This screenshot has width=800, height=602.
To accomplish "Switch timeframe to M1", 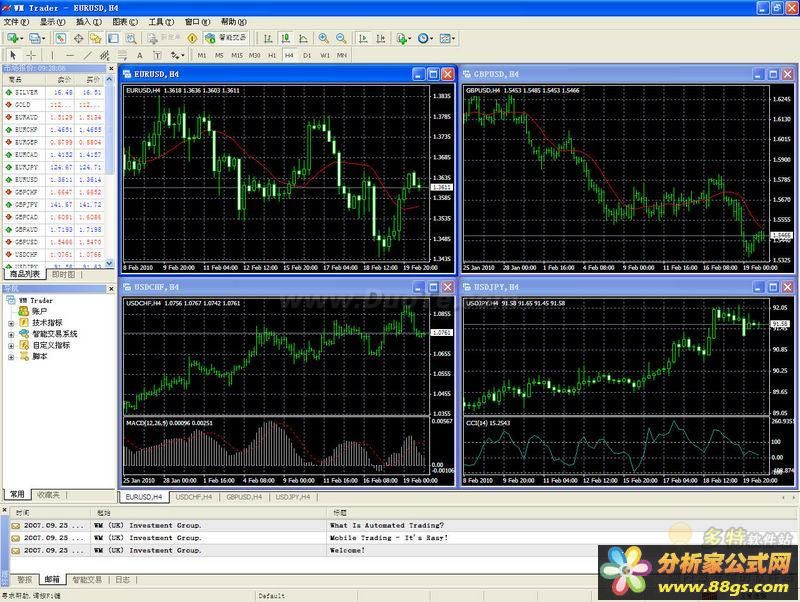I will [x=202, y=55].
